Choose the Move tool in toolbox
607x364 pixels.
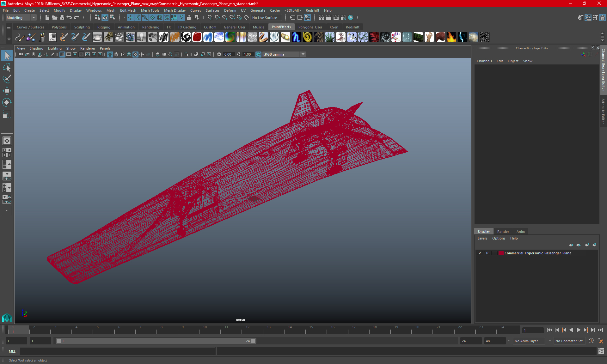tap(7, 91)
